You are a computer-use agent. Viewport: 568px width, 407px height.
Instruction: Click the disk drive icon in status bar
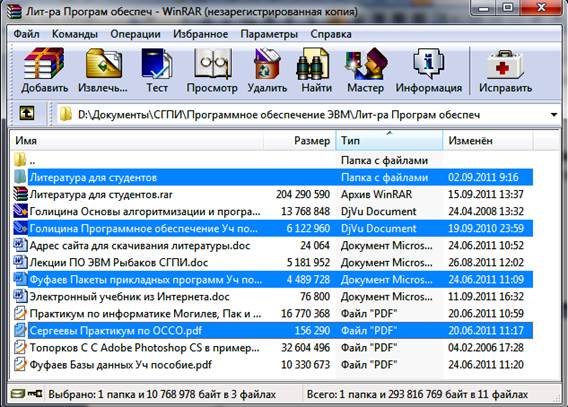(x=17, y=394)
